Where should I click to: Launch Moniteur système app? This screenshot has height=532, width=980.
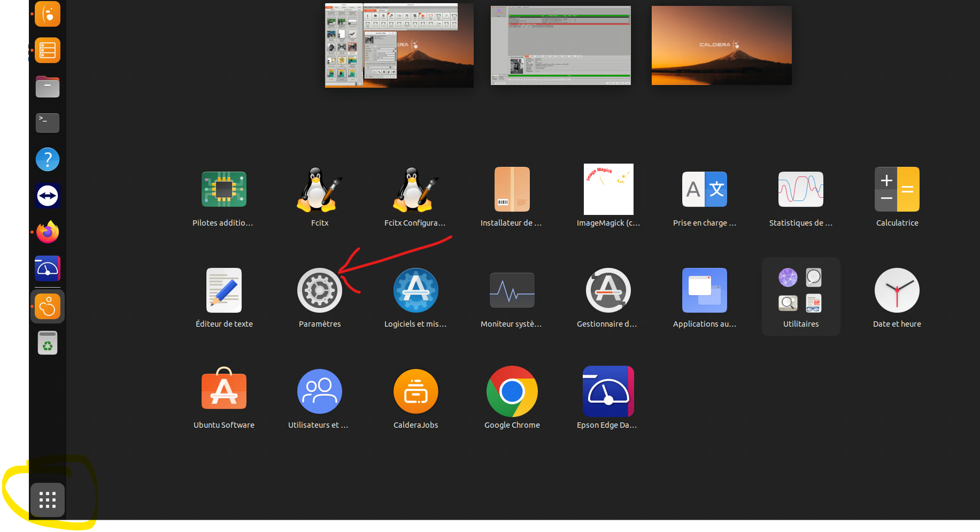coord(512,290)
